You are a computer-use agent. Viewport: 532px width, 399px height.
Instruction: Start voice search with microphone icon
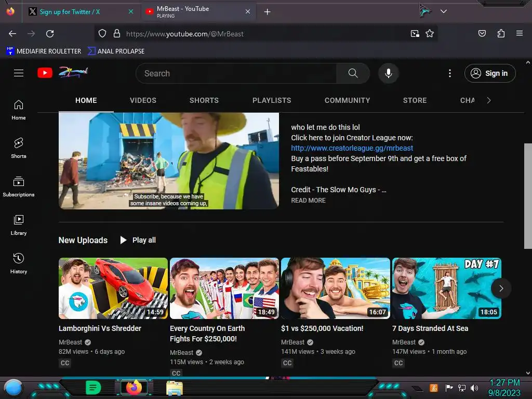(x=389, y=73)
